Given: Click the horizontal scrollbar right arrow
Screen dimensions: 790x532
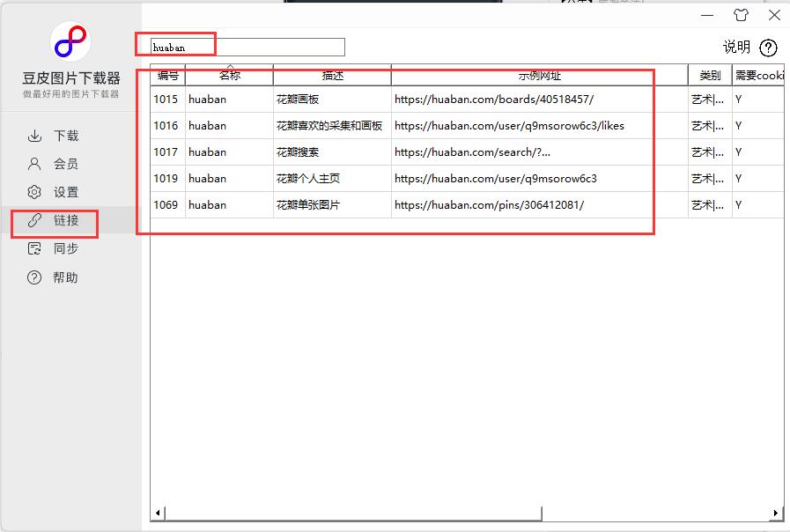Looking at the screenshot, I should pos(776,513).
